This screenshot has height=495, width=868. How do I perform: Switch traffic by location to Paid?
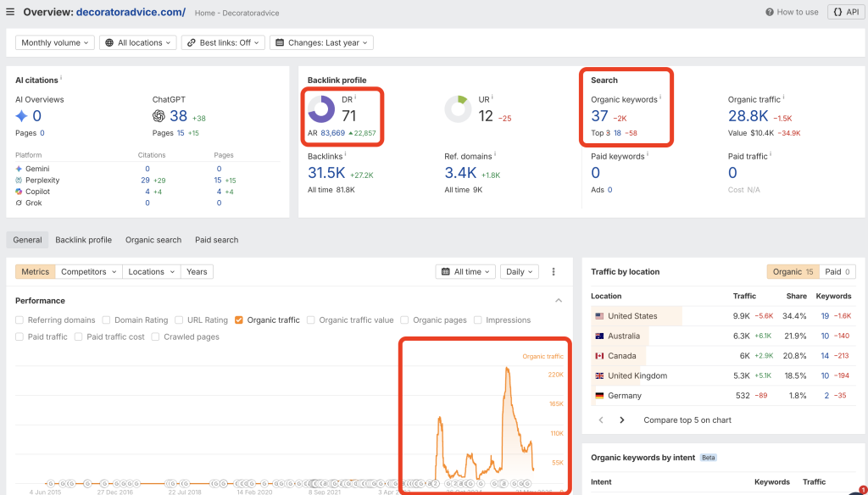837,272
